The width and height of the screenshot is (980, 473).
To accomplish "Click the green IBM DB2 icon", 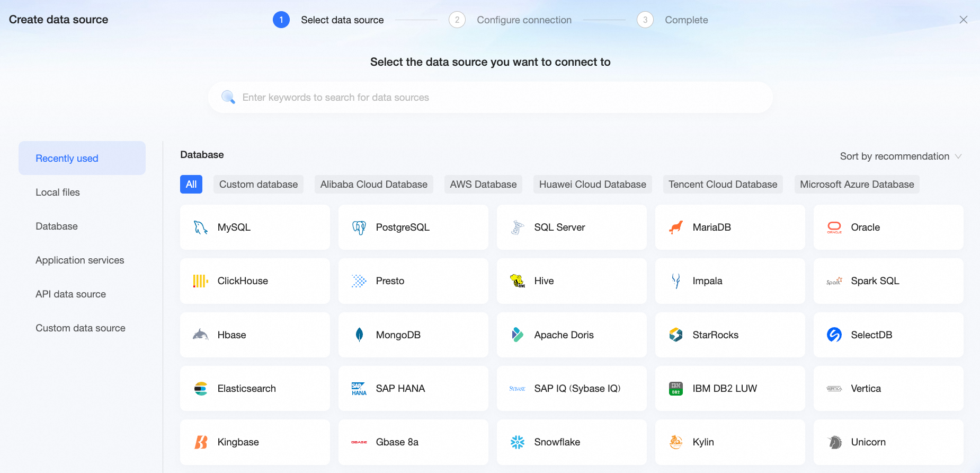I will [x=676, y=389].
